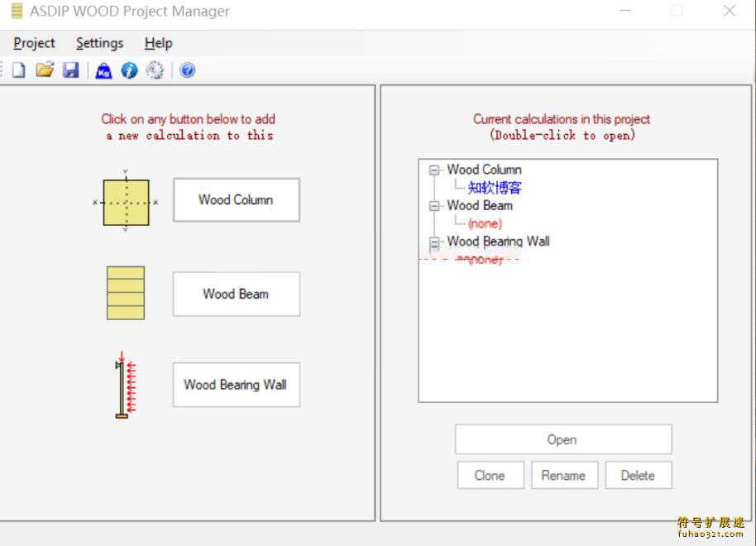This screenshot has height=546, width=756.
Task: Add a new Wood Beam calculation
Action: [x=237, y=294]
